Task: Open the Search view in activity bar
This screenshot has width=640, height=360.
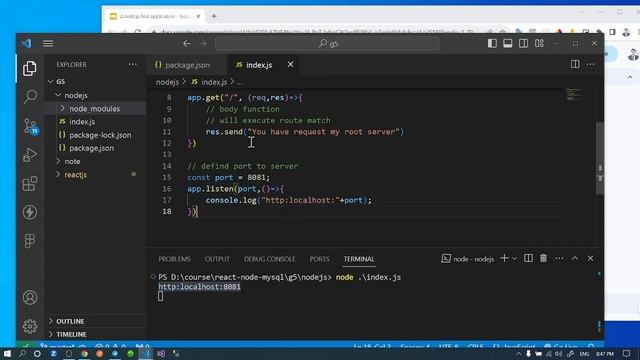Action: (30, 97)
